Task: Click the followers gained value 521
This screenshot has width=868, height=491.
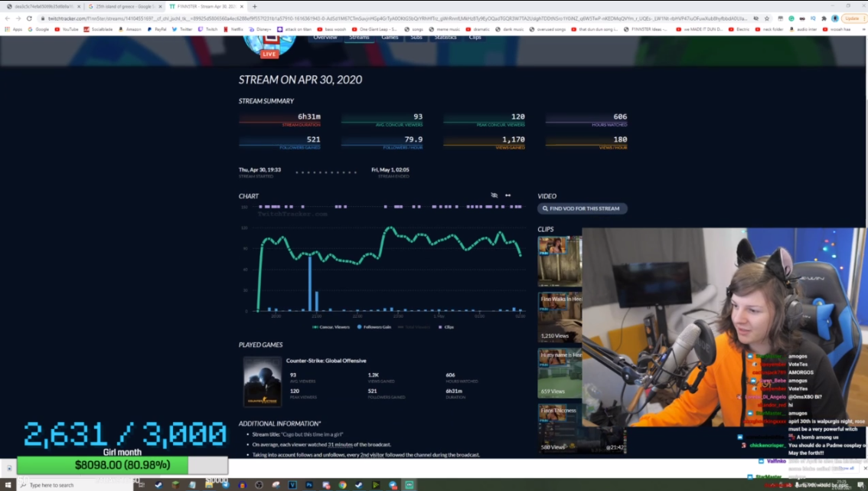Action: coord(313,139)
